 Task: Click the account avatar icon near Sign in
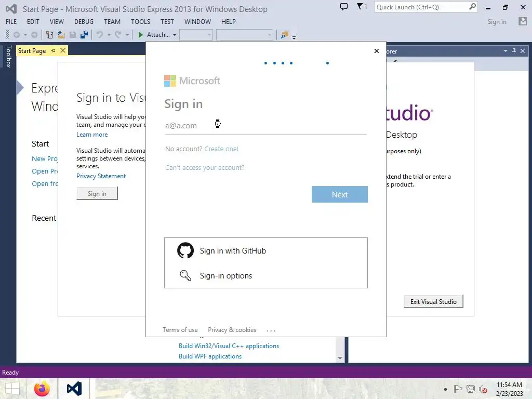[523, 21]
